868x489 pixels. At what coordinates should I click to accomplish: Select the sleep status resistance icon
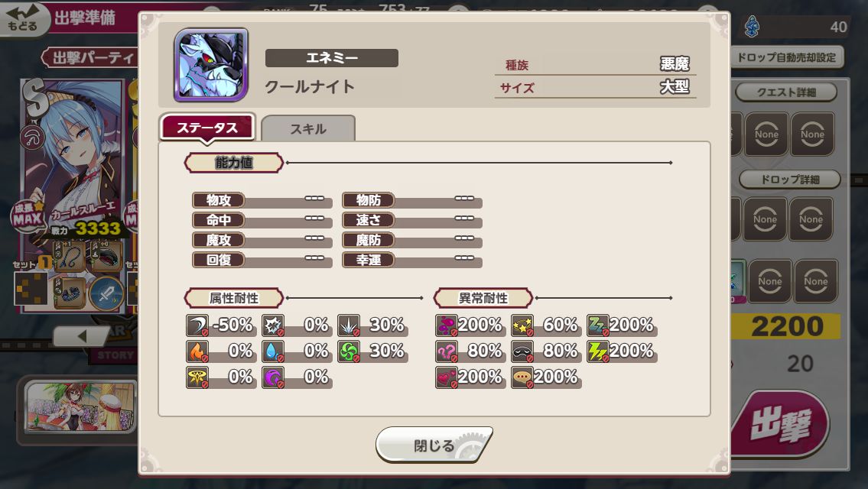point(598,325)
